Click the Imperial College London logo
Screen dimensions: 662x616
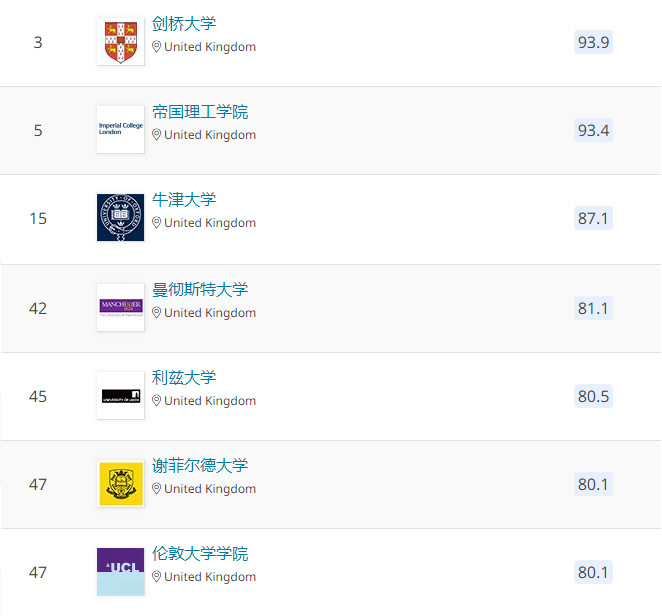pos(120,129)
